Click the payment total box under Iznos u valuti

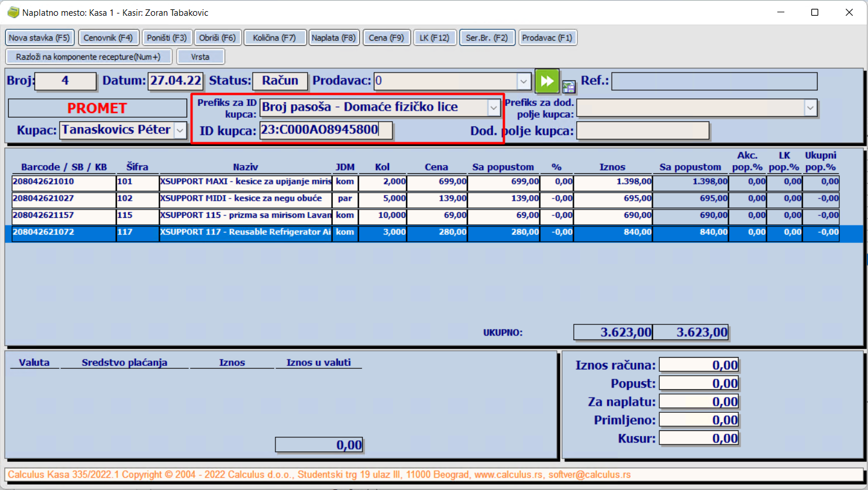click(319, 445)
